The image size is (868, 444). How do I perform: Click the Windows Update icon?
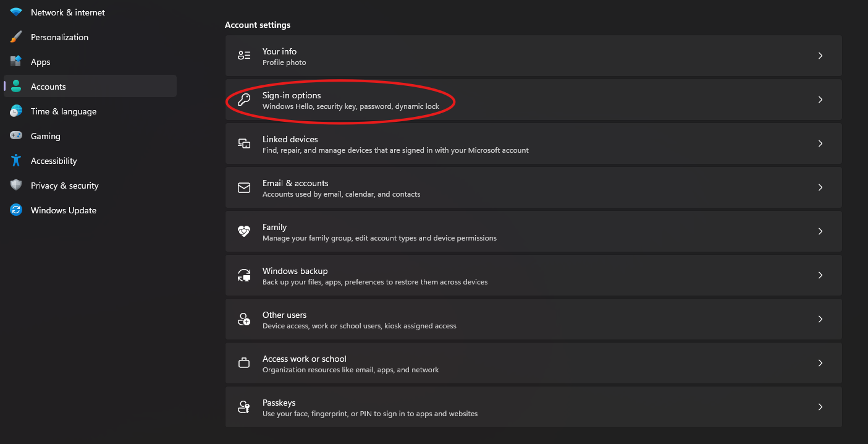click(x=15, y=210)
